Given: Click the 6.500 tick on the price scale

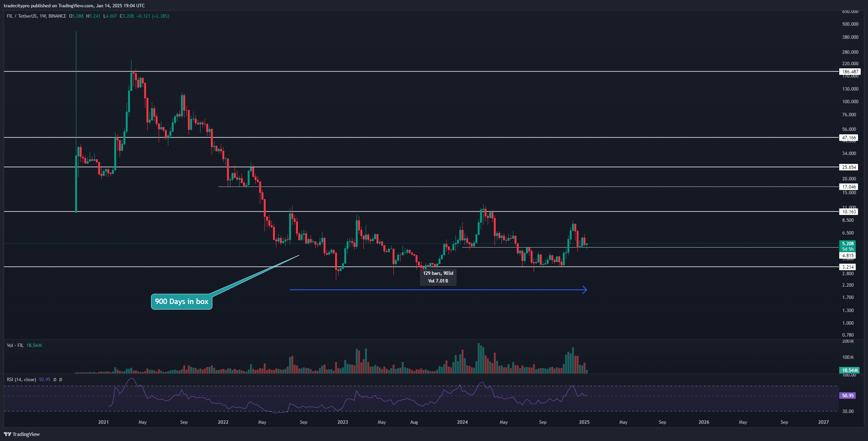Looking at the screenshot, I should click(848, 233).
